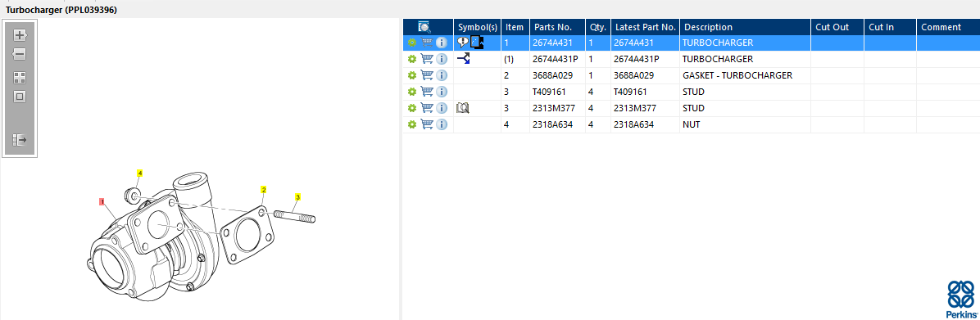The width and height of the screenshot is (980, 320).
Task: Sort by Symbol(s) column header
Action: [x=478, y=27]
